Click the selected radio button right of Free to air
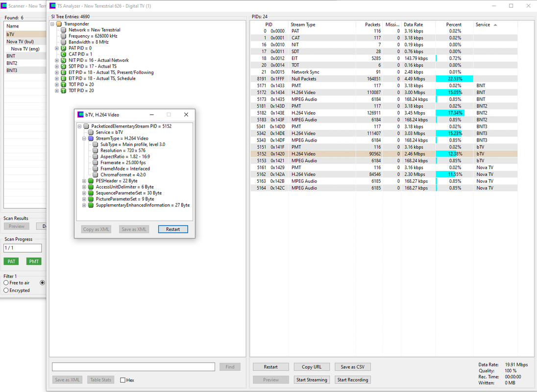The width and height of the screenshot is (537, 392). point(43,283)
